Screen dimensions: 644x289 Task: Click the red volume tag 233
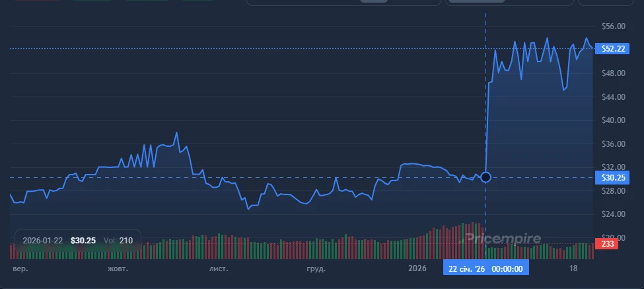[x=605, y=244]
